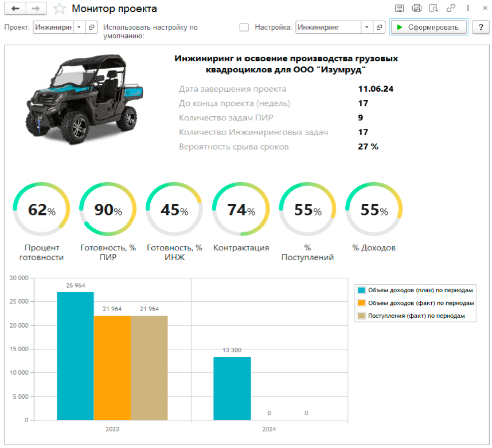Click the back navigation arrow

click(15, 9)
